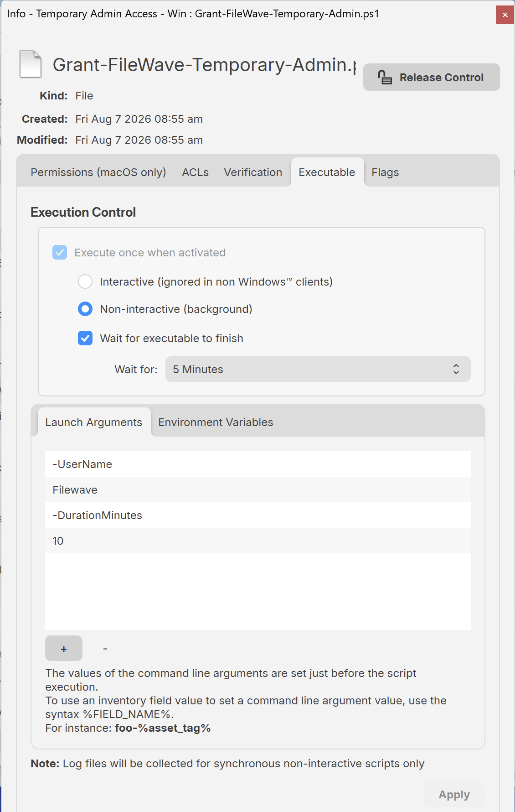
Task: Click the Release Control button
Action: (431, 77)
